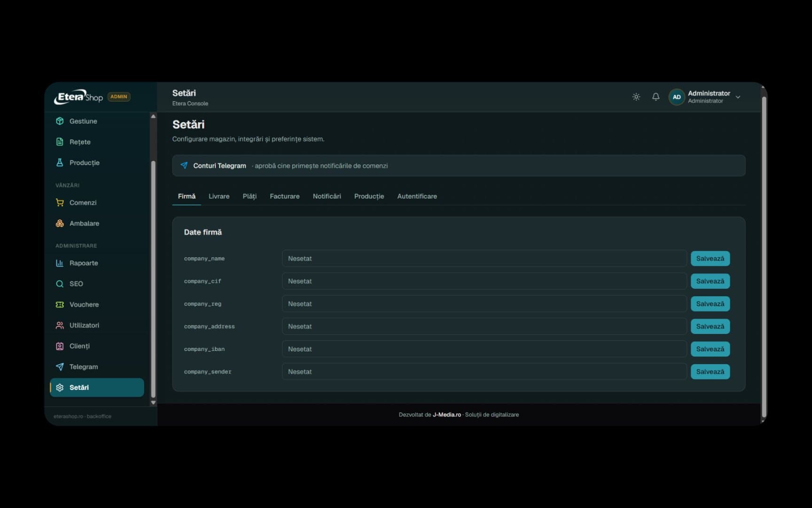Switch to the Livrare tab

tap(219, 196)
